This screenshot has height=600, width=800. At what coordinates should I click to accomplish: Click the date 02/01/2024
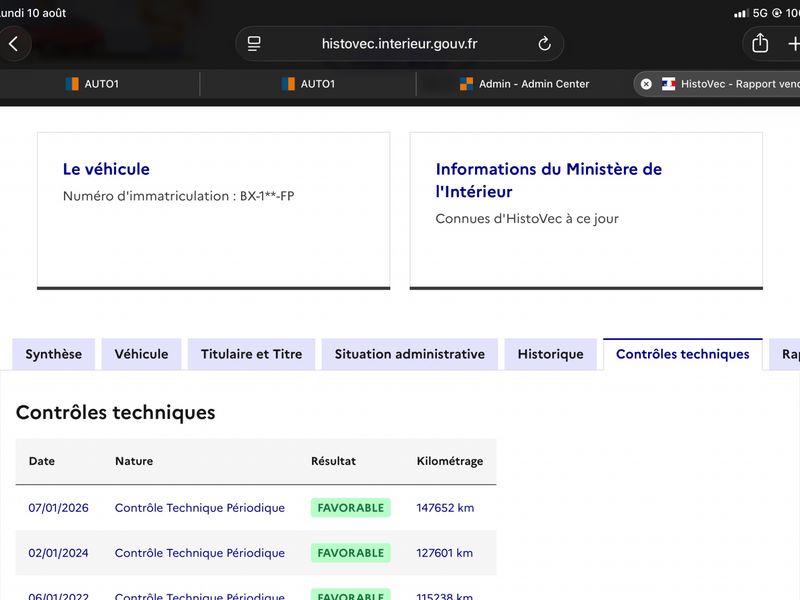coord(59,553)
